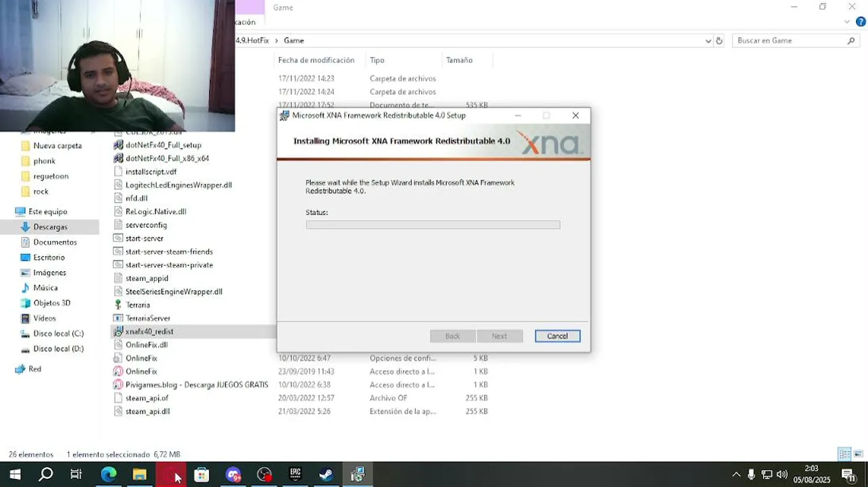Screen dimensions: 868x487
Task: Sort by Fecha de modificación column
Action: (x=316, y=60)
